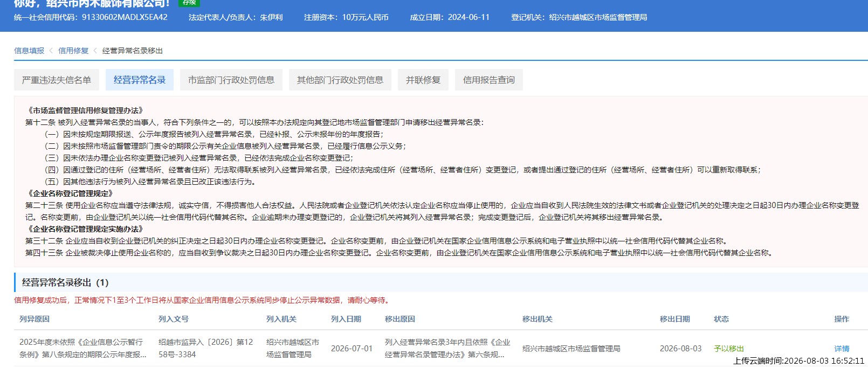The height and width of the screenshot is (368, 868).
Task: Open the 信息填报 breadcrumb link
Action: [29, 51]
